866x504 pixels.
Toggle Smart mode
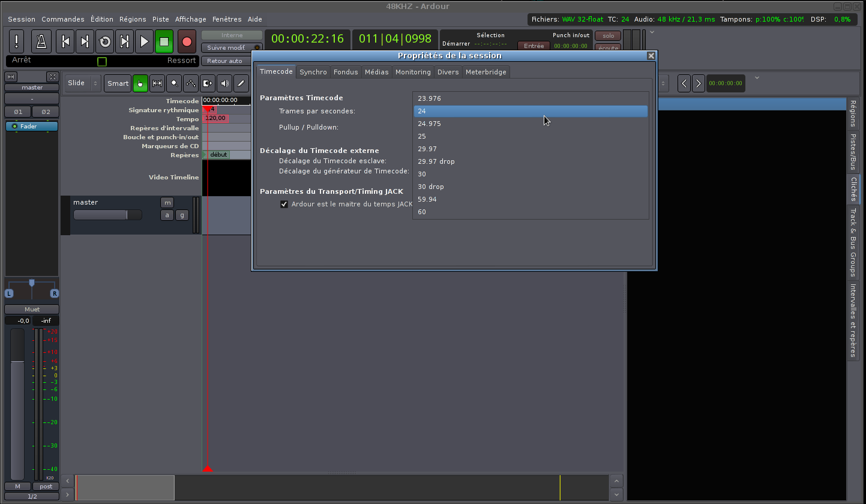118,83
